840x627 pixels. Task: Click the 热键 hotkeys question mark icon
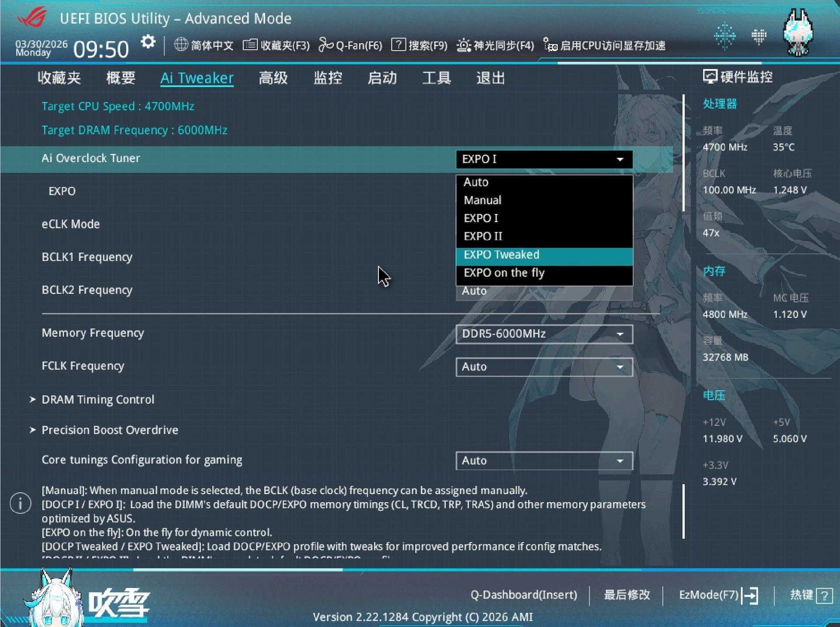pos(825,596)
